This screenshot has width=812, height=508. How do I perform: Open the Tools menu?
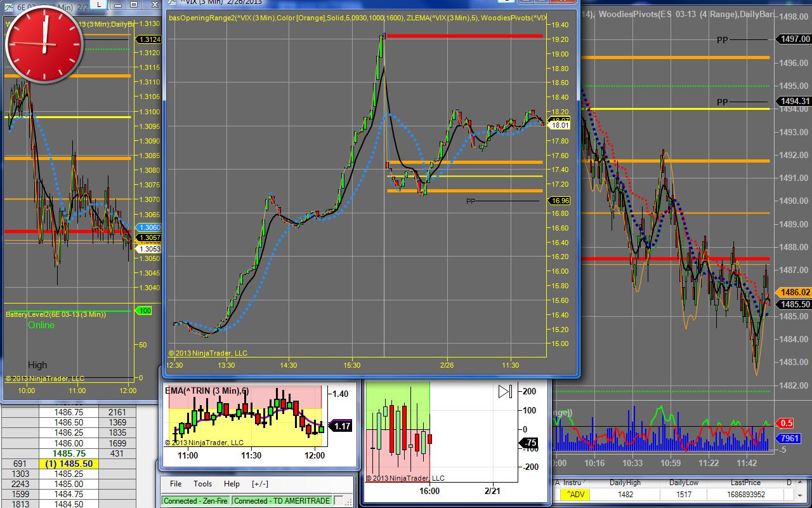tap(202, 484)
